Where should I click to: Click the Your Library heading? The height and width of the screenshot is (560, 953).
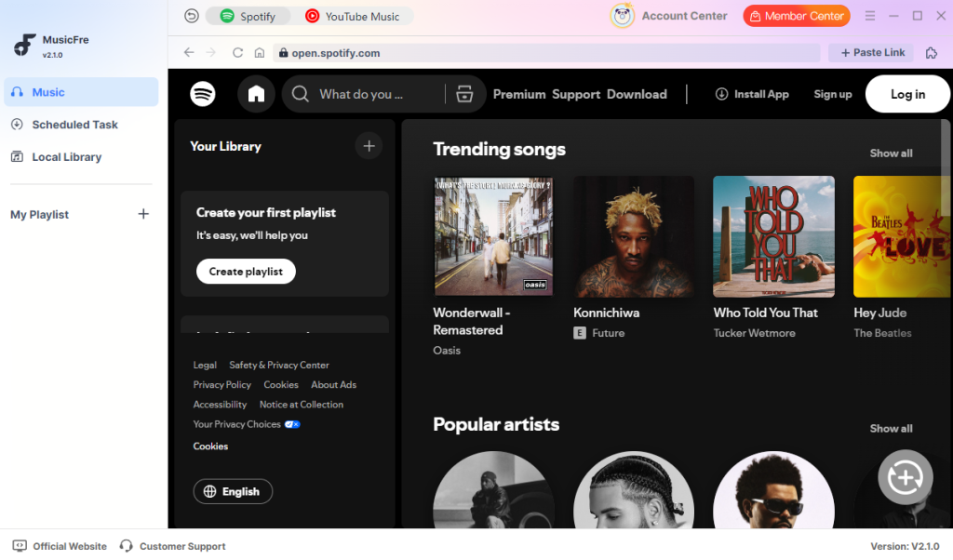pos(225,146)
